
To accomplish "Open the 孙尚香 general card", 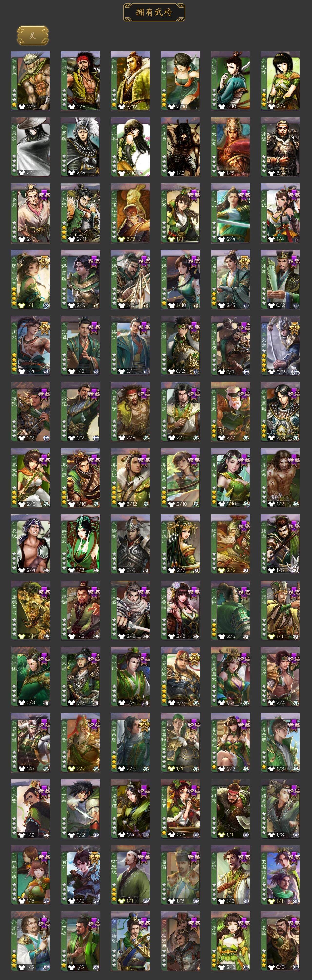I will [180, 81].
